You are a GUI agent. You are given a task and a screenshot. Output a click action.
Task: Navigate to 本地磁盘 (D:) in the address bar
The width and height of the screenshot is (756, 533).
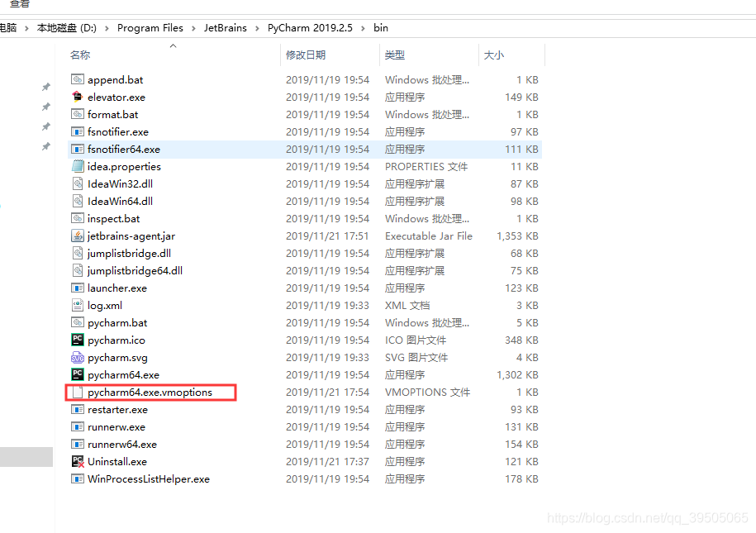coord(67,28)
